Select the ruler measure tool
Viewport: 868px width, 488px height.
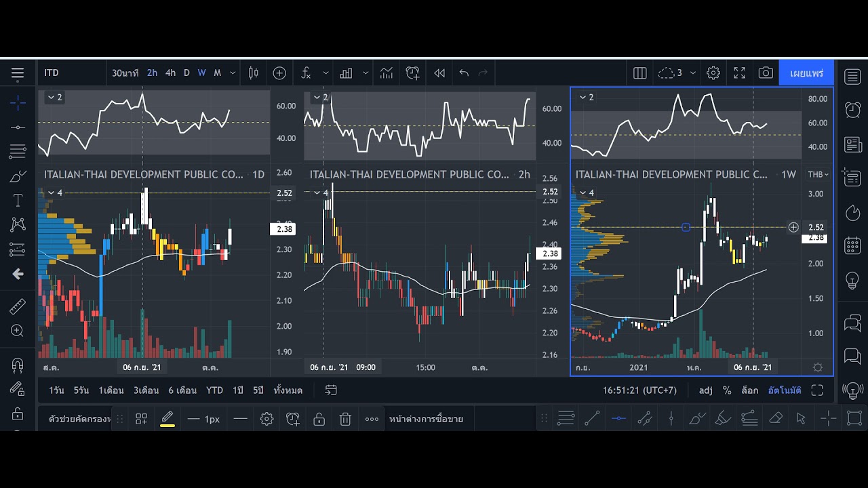[18, 306]
